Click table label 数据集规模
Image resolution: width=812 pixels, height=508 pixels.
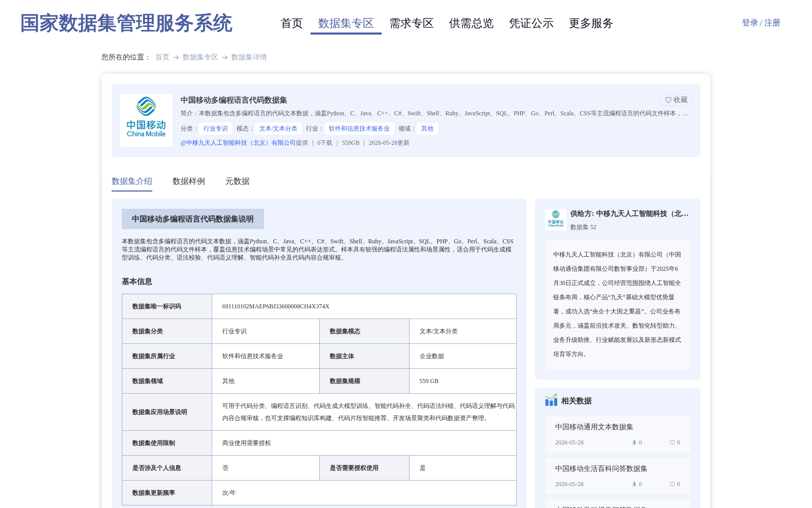tap(345, 381)
